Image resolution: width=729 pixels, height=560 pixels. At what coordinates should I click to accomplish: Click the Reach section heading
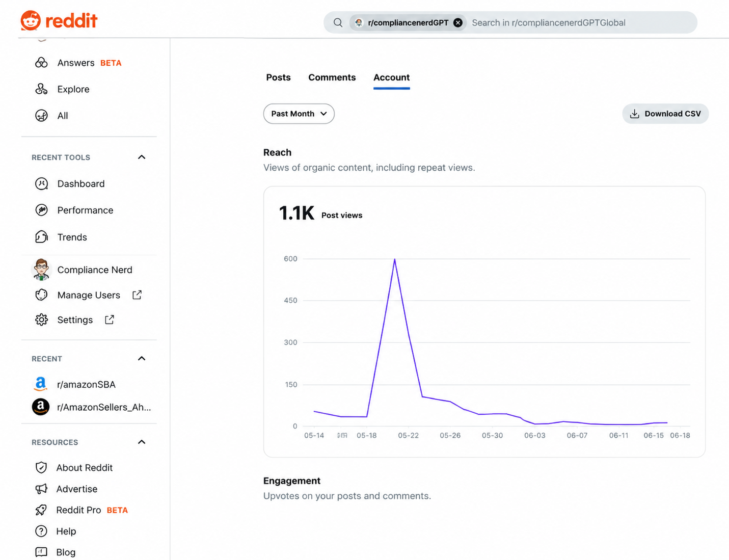277,152
